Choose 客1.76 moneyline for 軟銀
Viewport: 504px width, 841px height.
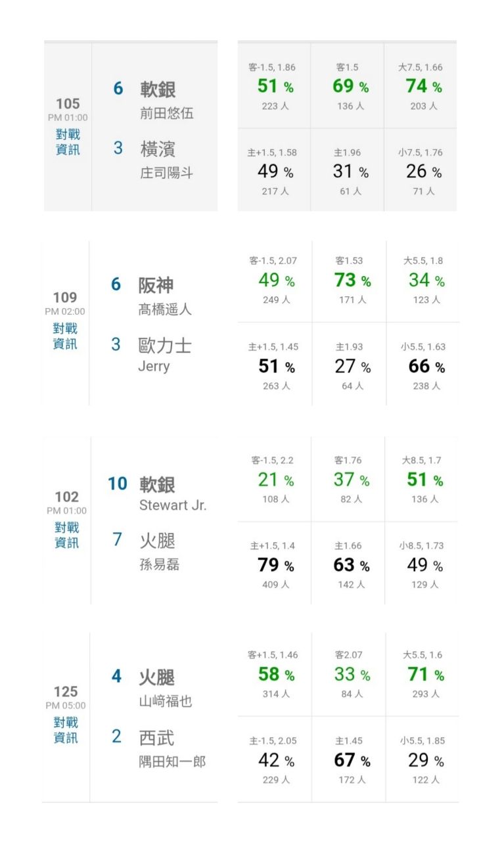click(x=348, y=480)
